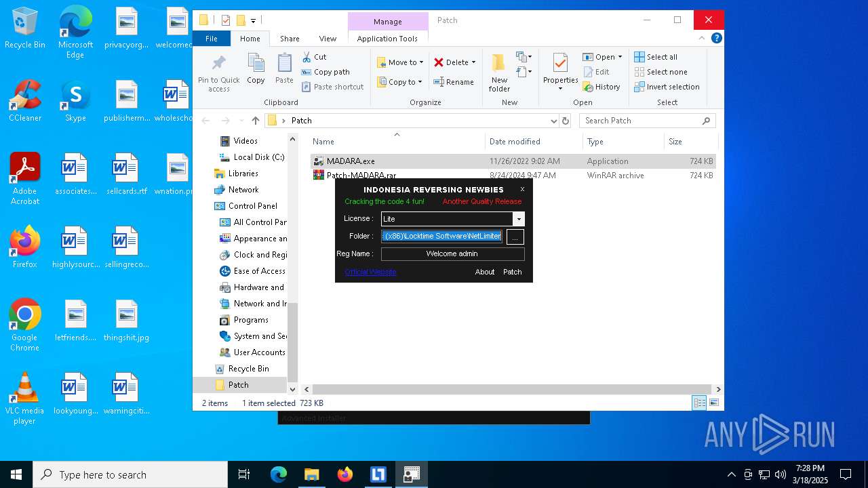Click History in ribbon
This screenshot has height=488, width=868.
click(601, 87)
